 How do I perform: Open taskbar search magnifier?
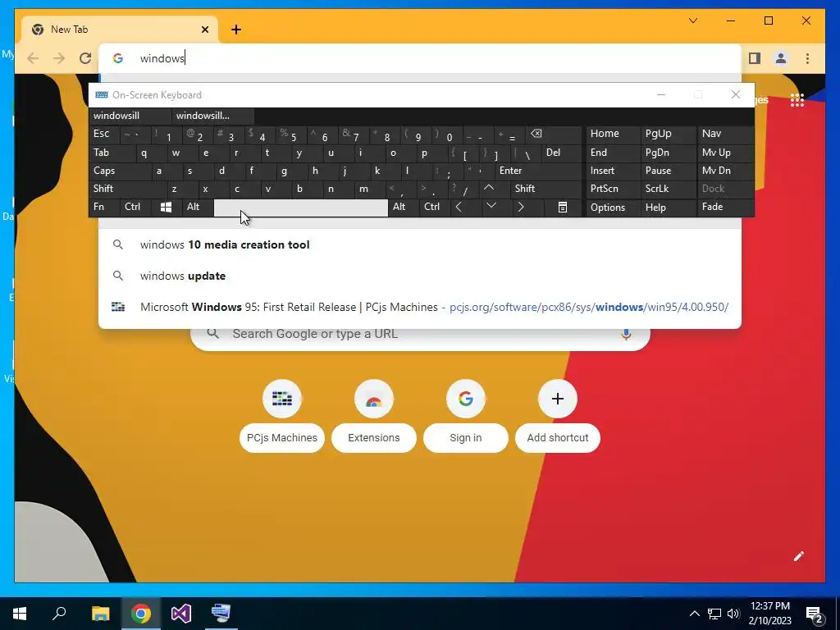point(59,614)
